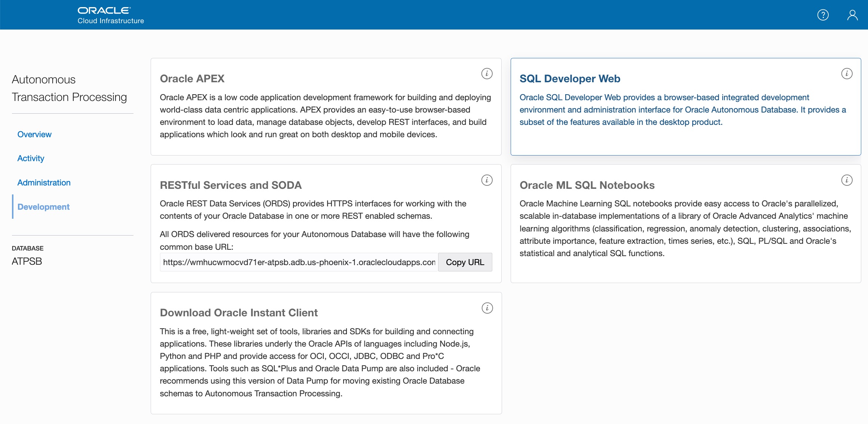Click the SQL Developer Web description text
The image size is (868, 424).
pyautogui.click(x=683, y=110)
